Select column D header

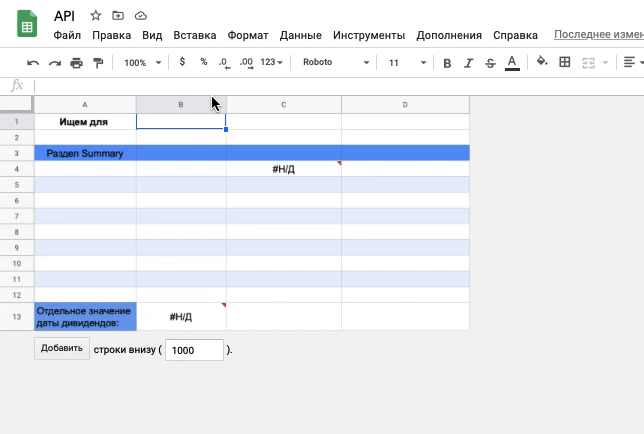(405, 105)
